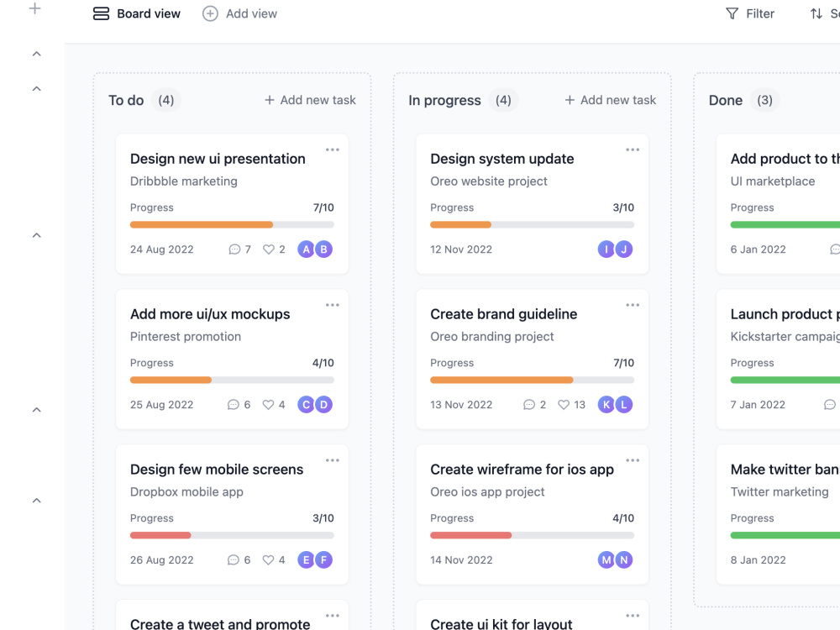
Task: Click the plus icon in left sidebar
Action: 34,8
